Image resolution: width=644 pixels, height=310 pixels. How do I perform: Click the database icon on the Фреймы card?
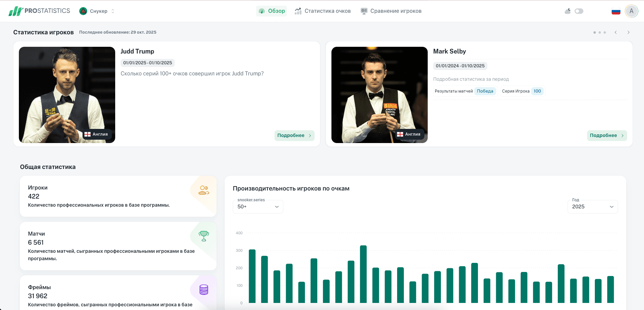[x=203, y=290]
